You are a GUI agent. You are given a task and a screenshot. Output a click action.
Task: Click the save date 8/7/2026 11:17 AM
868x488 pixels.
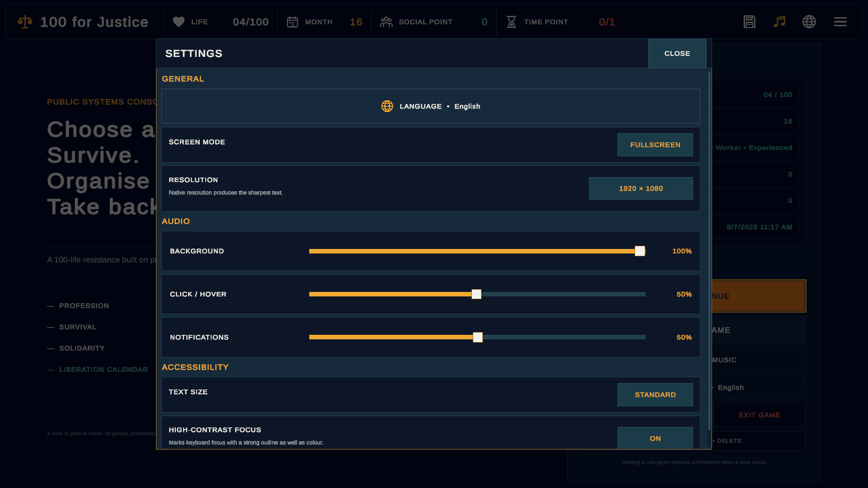759,227
